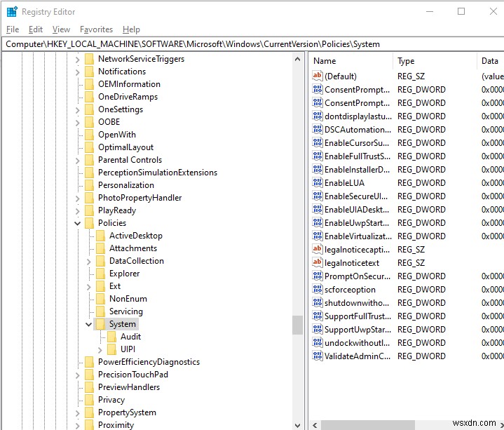
Task: Select the PerceptionSimulationExtensions key
Action: point(158,173)
